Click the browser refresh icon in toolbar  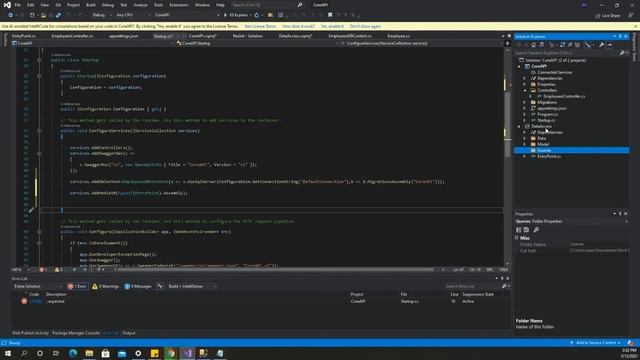pyautogui.click(x=256, y=15)
